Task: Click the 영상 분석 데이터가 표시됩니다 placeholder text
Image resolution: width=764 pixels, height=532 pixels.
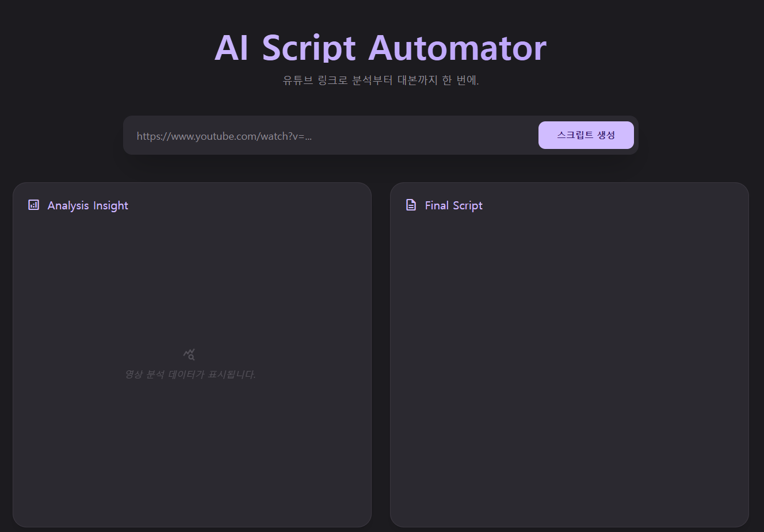Action: point(190,374)
